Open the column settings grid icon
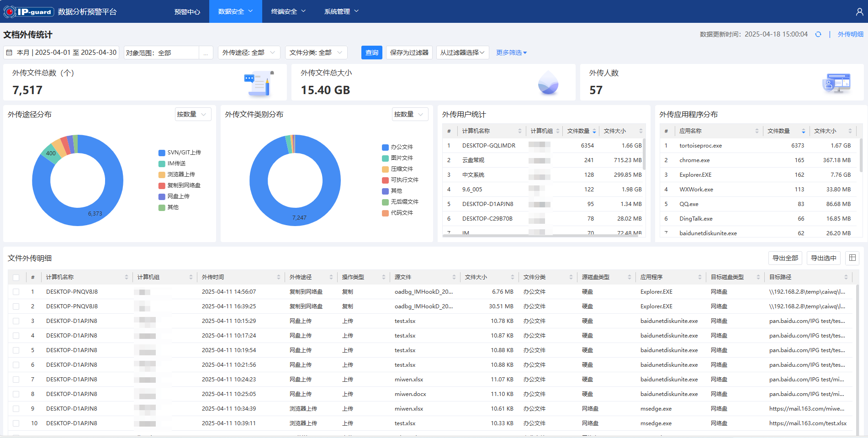868x438 pixels. [x=852, y=258]
